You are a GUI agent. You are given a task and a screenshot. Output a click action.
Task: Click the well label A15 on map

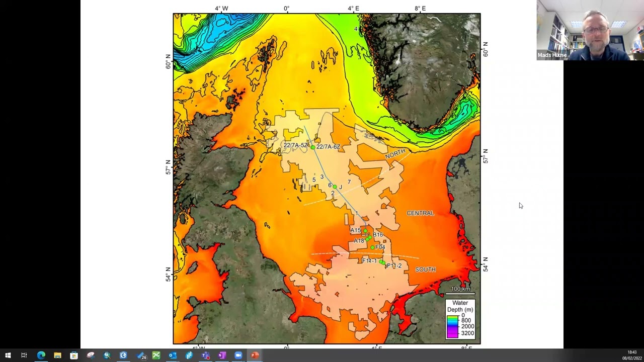356,230
